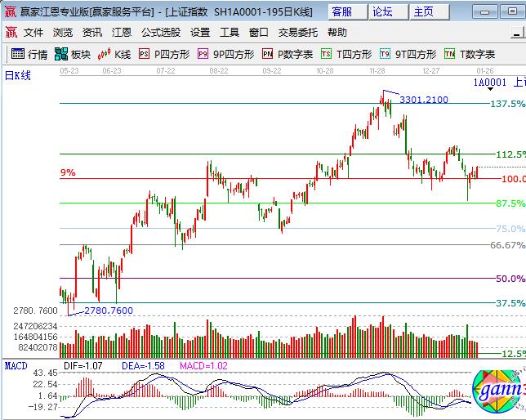Click the 论坛 forum button
The width and height of the screenshot is (526, 420).
pyautogui.click(x=382, y=11)
